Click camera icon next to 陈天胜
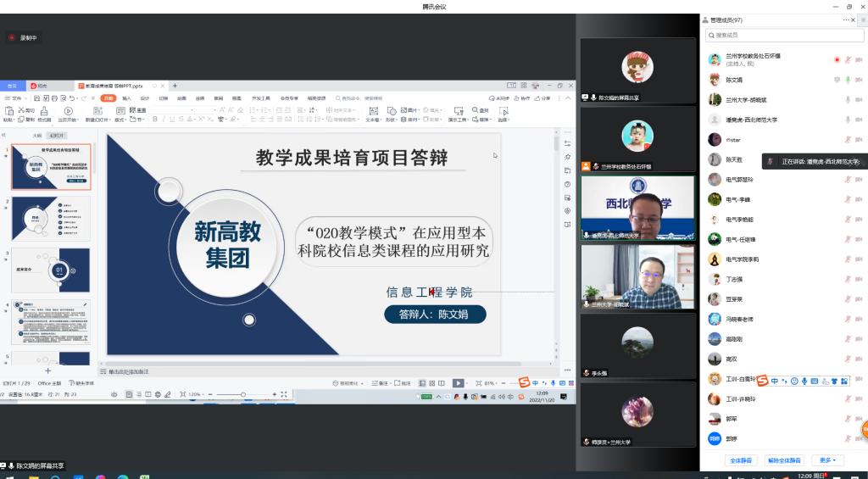The image size is (868, 479). (859, 159)
